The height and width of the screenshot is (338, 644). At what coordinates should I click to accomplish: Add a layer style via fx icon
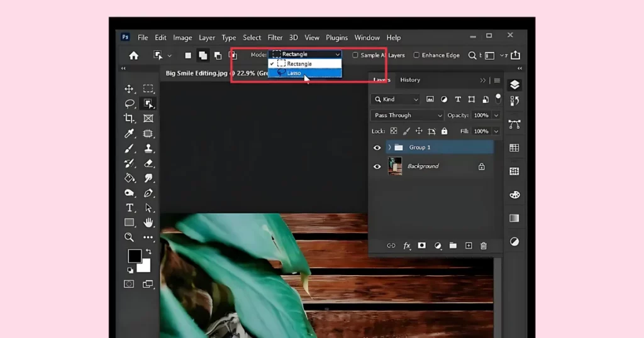click(x=407, y=246)
